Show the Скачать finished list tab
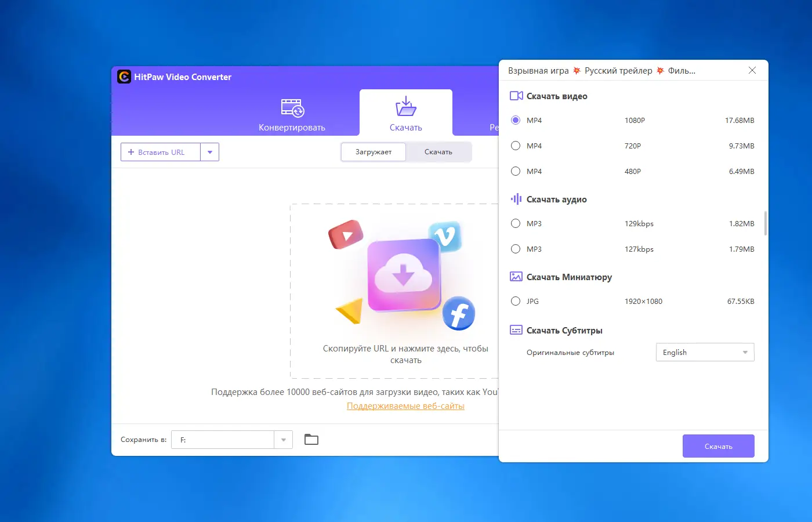The height and width of the screenshot is (522, 812). coord(438,152)
